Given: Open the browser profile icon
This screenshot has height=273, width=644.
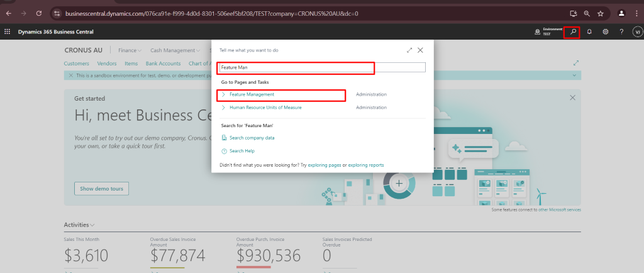Looking at the screenshot, I should click(621, 13).
